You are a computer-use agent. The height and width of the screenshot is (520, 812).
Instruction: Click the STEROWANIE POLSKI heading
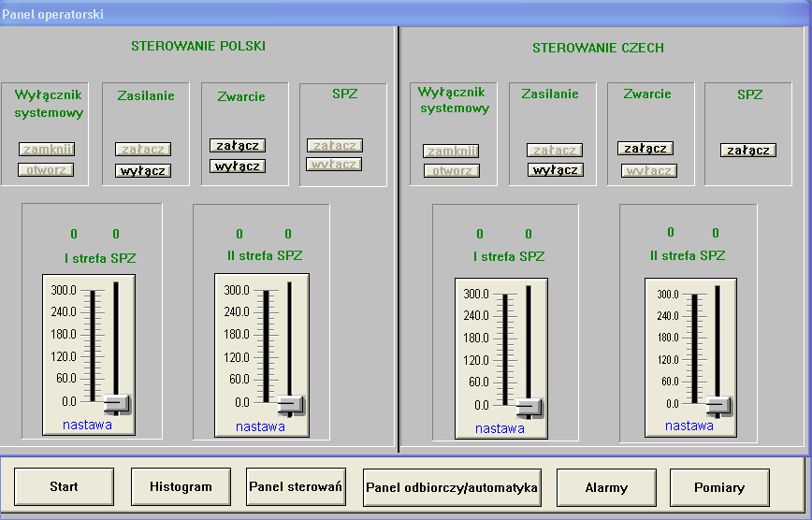pos(198,46)
